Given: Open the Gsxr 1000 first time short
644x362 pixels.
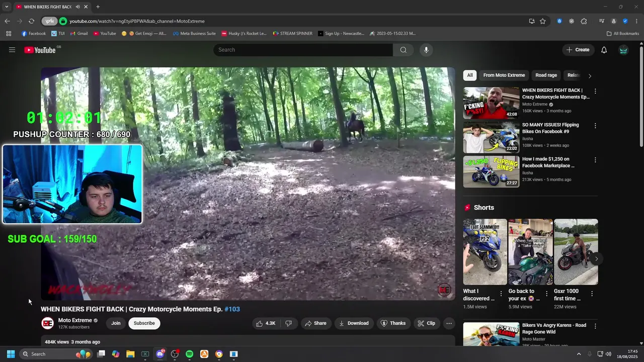Looking at the screenshot, I should click(576, 252).
